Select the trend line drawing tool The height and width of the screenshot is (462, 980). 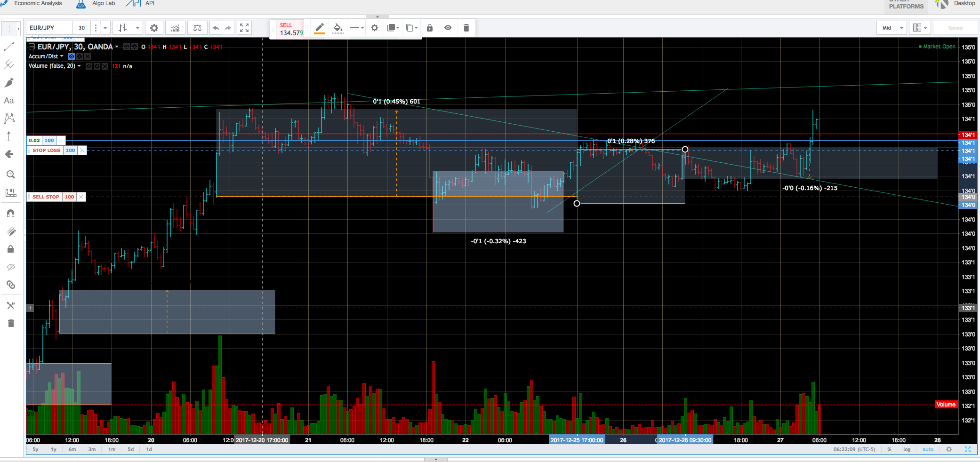point(9,47)
